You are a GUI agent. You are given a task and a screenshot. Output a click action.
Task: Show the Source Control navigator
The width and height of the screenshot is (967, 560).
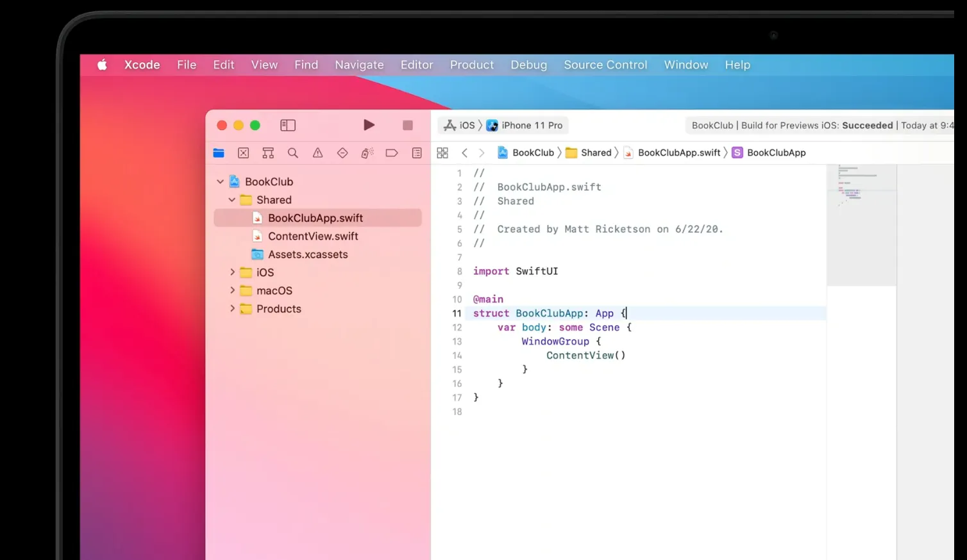pos(243,153)
